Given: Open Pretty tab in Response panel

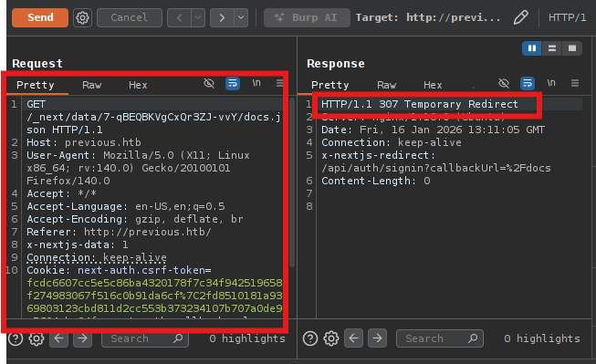Looking at the screenshot, I should [329, 85].
